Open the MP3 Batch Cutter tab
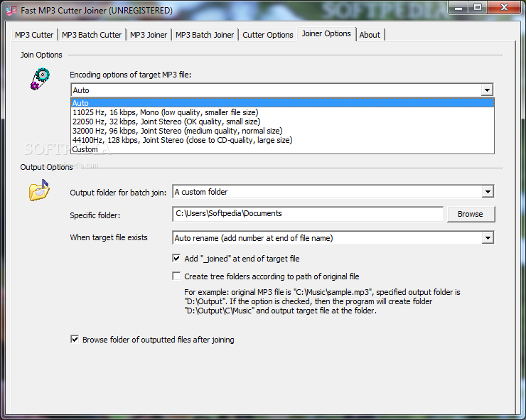The width and height of the screenshot is (526, 420). tap(92, 35)
